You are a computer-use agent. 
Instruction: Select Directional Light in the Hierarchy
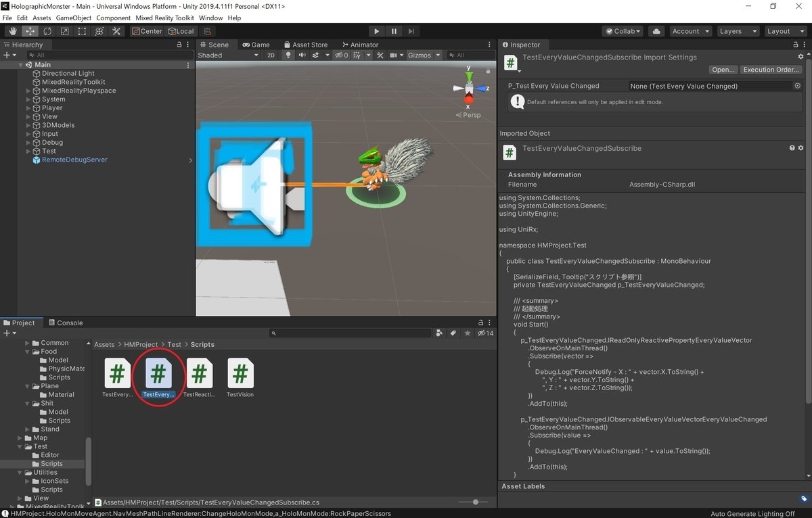coord(68,73)
